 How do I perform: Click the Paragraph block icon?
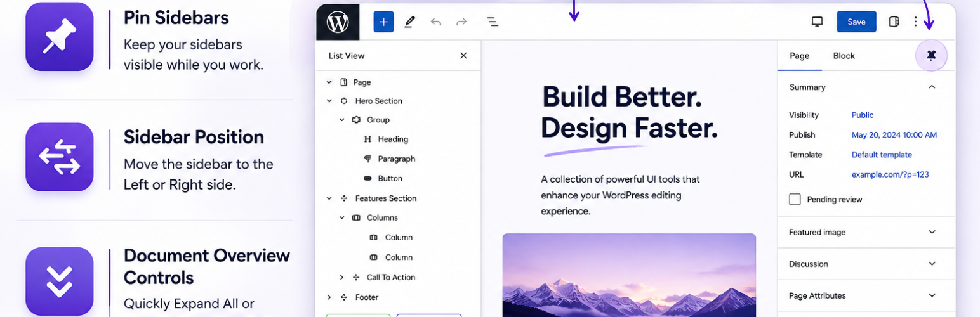pos(367,159)
